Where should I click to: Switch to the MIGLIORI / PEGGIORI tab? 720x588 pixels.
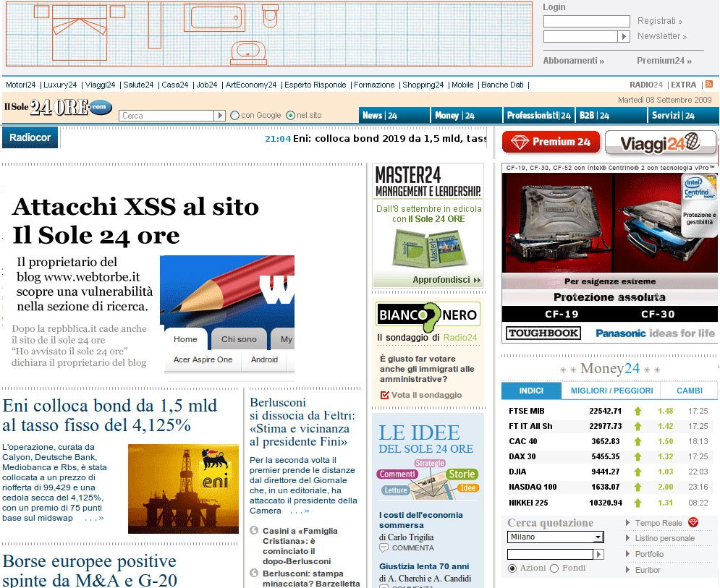tap(611, 391)
